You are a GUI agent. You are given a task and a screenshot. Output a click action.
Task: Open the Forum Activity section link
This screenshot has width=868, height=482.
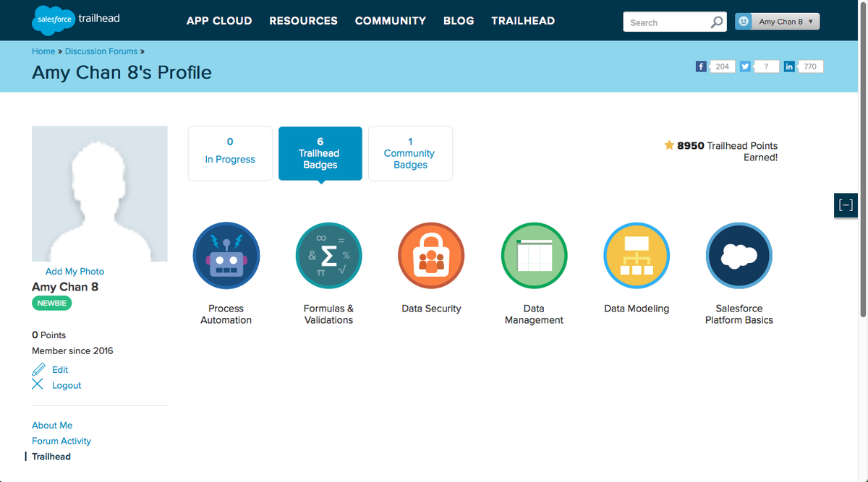[61, 441]
